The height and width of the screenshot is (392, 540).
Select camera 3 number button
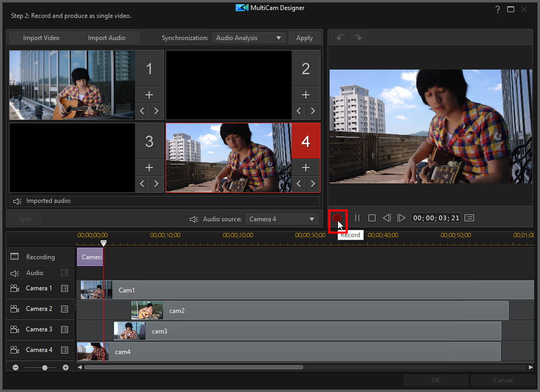pos(149,141)
